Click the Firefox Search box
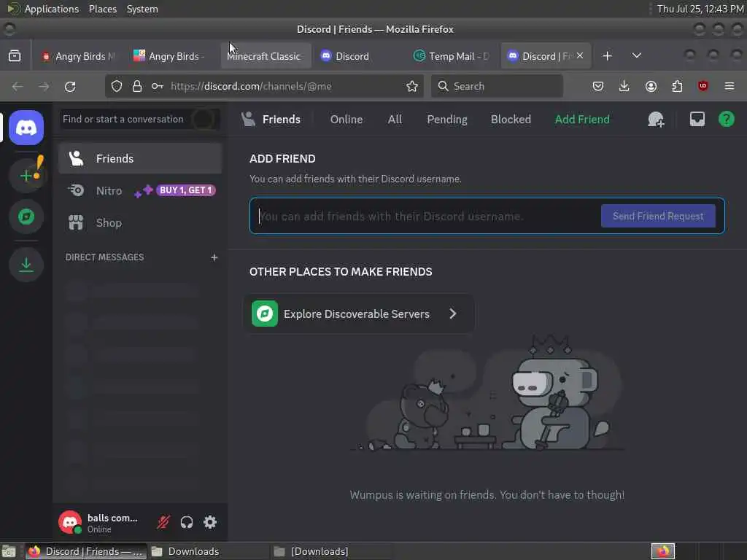The width and height of the screenshot is (747, 560). point(497,86)
